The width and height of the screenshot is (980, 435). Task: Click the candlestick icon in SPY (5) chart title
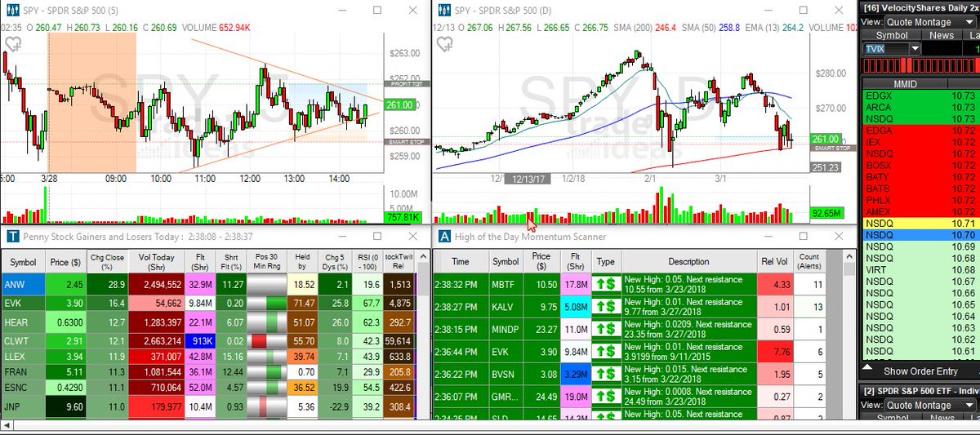pyautogui.click(x=11, y=10)
